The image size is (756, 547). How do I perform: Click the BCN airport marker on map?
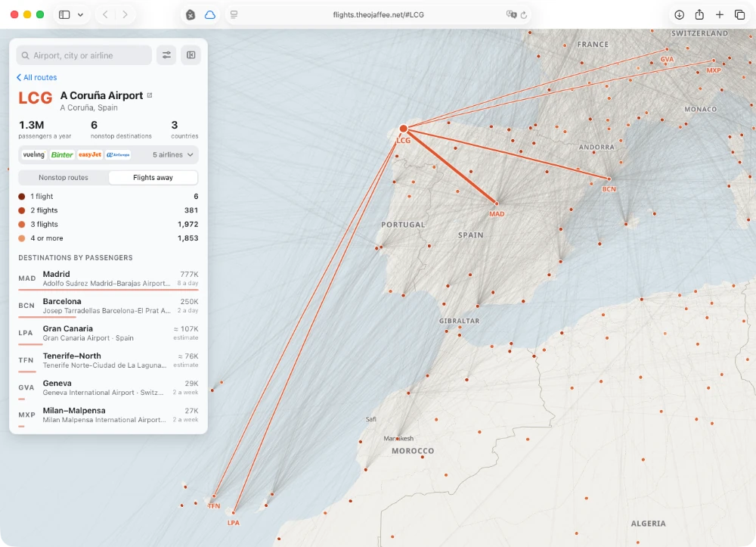coord(609,179)
